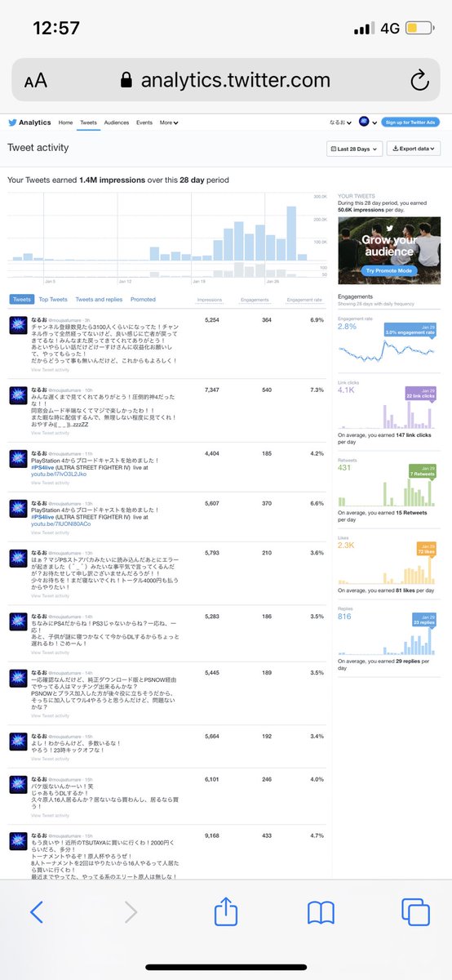Tap the Safari reader 'AA' text size icon
Viewport: 452px width, 980px height.
(35, 80)
